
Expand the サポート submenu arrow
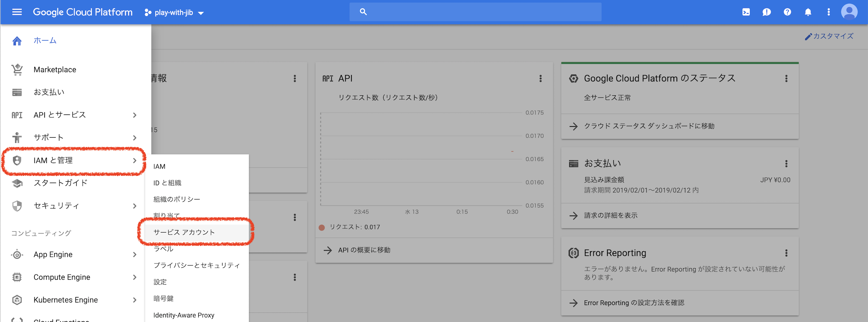(135, 138)
